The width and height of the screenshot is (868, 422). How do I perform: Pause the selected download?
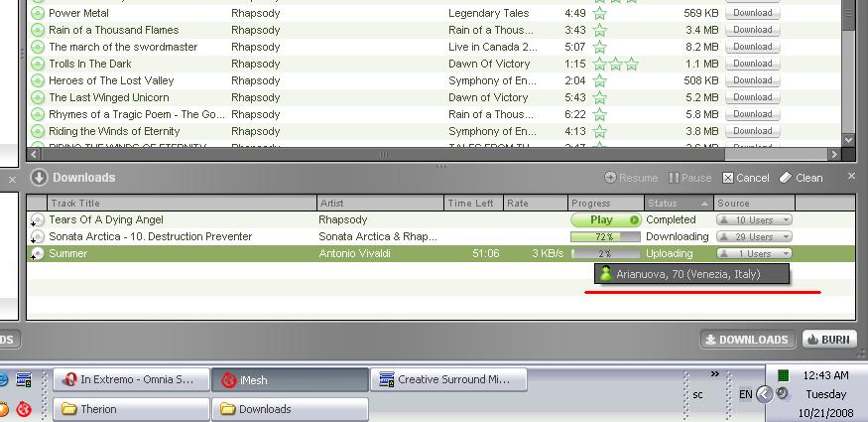coord(689,178)
